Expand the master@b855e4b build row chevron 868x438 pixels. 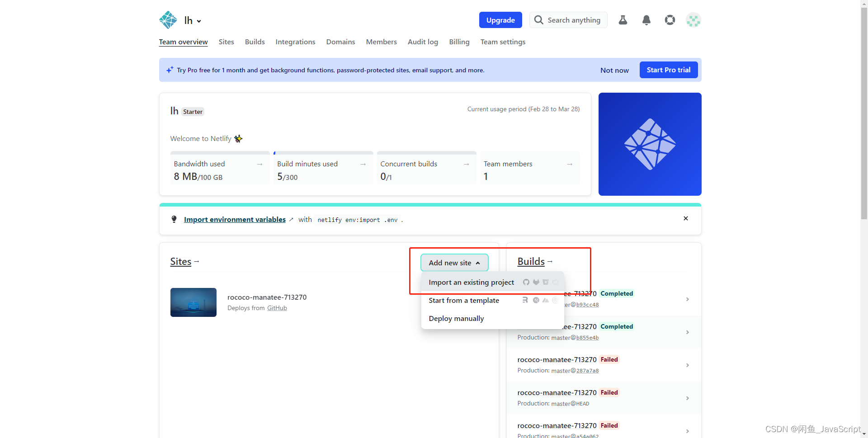pos(687,332)
